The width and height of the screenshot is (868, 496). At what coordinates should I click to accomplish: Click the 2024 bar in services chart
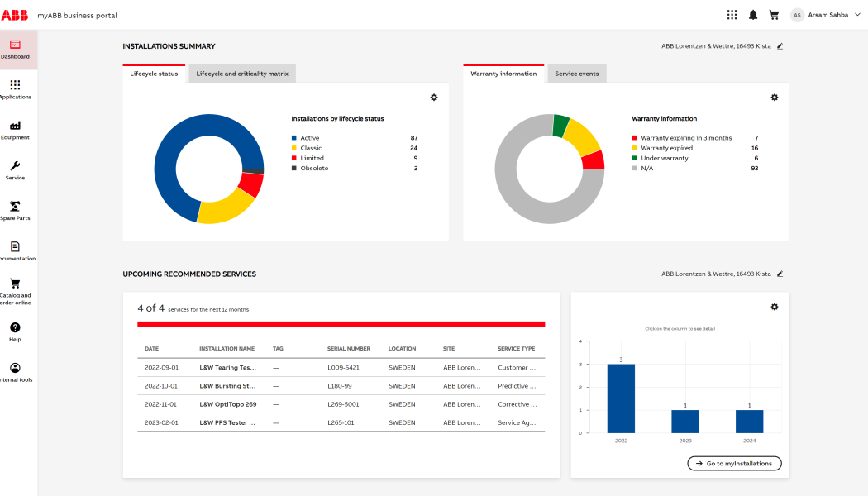click(750, 422)
